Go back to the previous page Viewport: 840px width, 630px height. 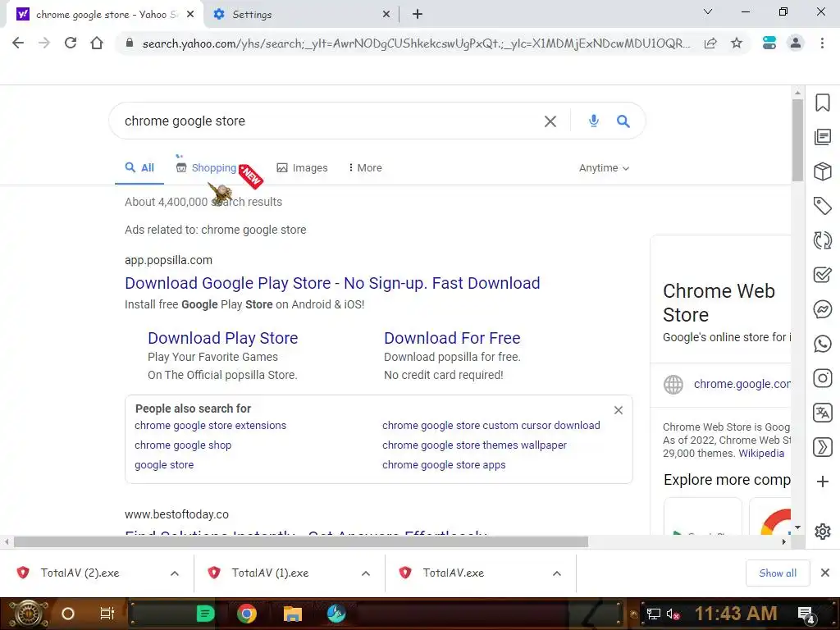pos(18,43)
